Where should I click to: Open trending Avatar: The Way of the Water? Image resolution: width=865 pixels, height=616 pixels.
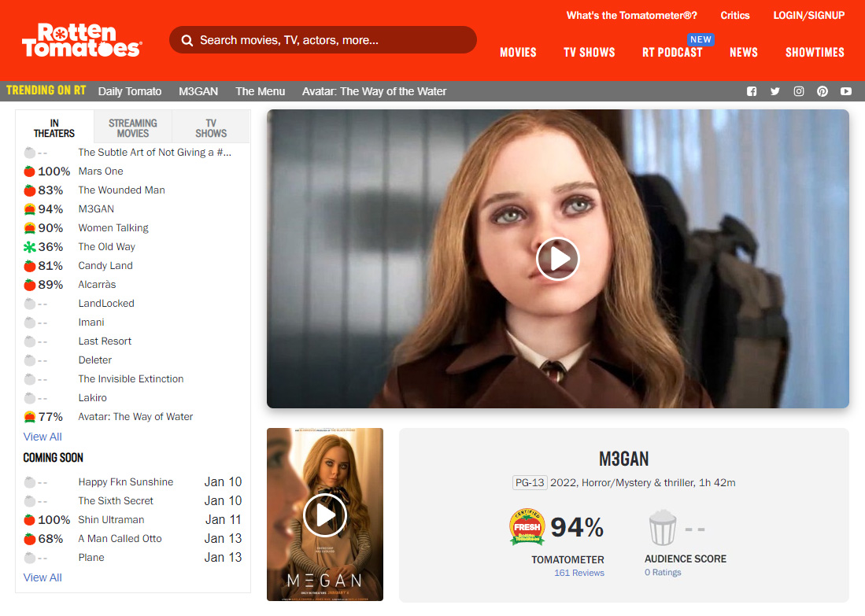(x=374, y=91)
